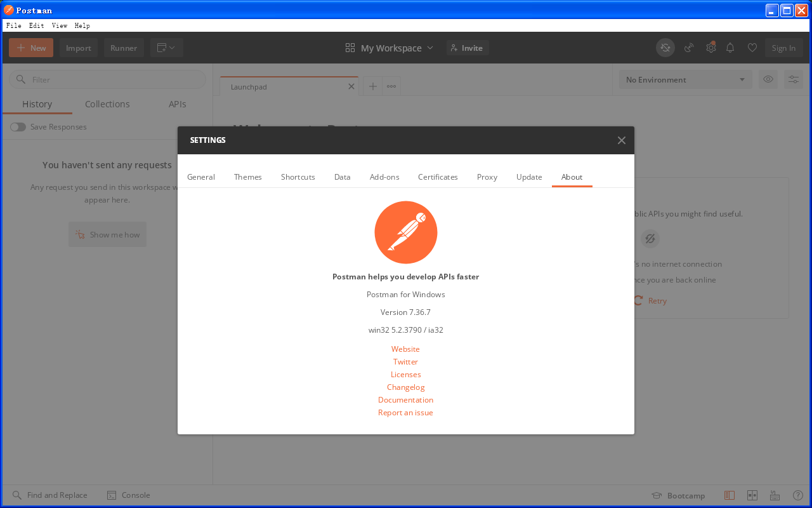The width and height of the screenshot is (812, 508).
Task: Switch to the APIs sidebar tab
Action: 177,104
